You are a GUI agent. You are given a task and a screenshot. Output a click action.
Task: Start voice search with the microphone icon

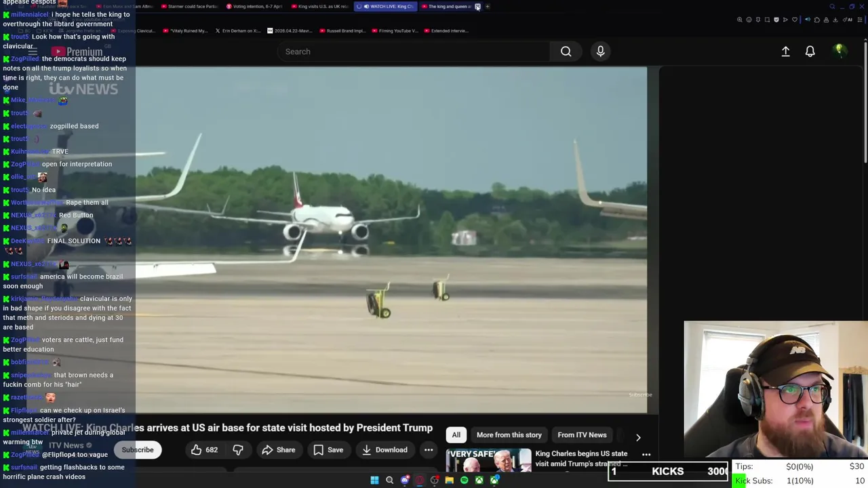tap(600, 52)
